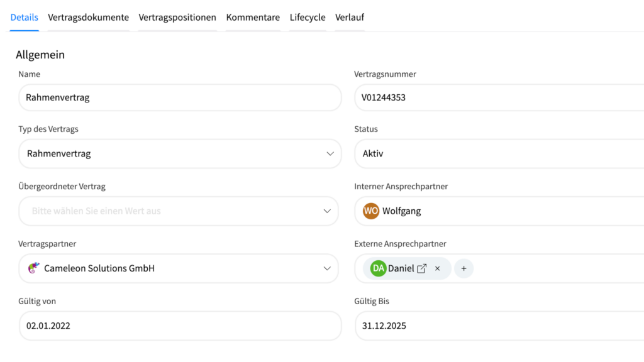
Task: Select the Lifecycle tab
Action: point(308,18)
